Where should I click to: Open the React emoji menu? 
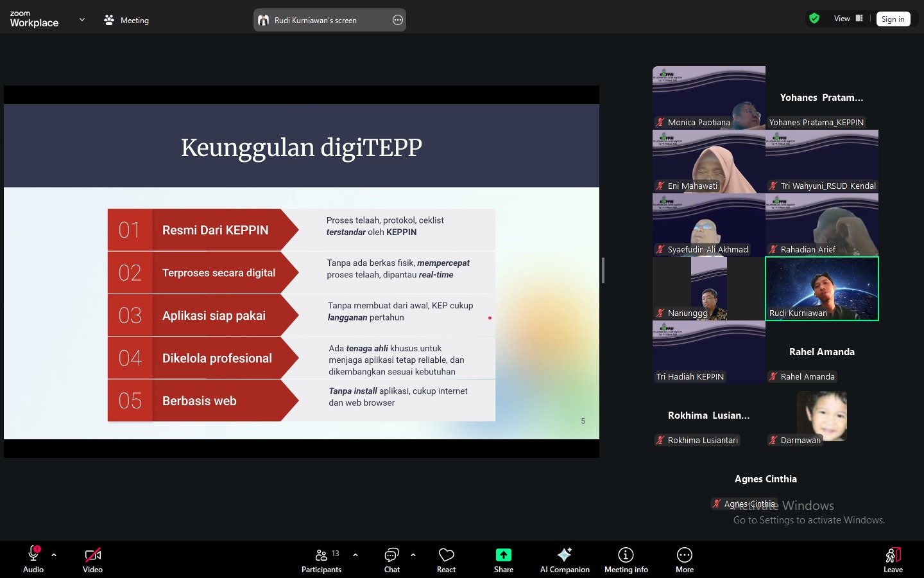click(446, 559)
